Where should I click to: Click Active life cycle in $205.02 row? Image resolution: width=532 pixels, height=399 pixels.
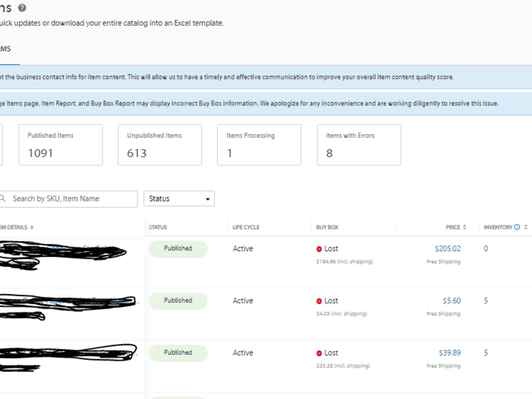[x=243, y=248]
